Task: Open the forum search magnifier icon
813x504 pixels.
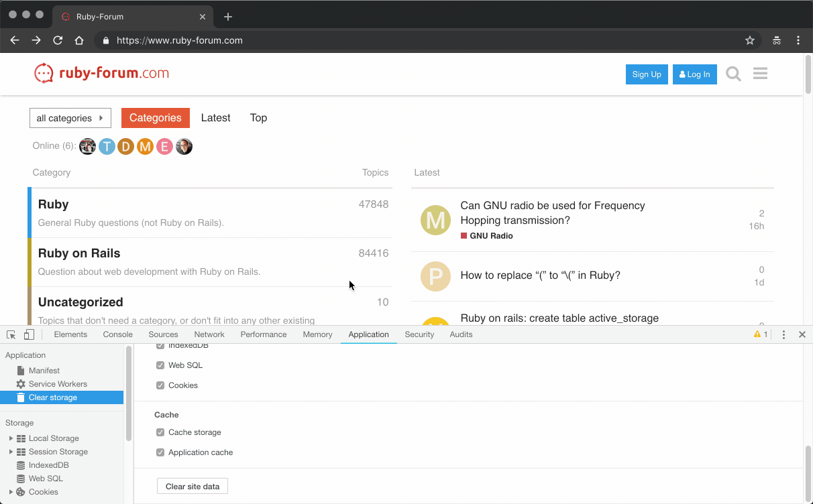Action: 733,74
